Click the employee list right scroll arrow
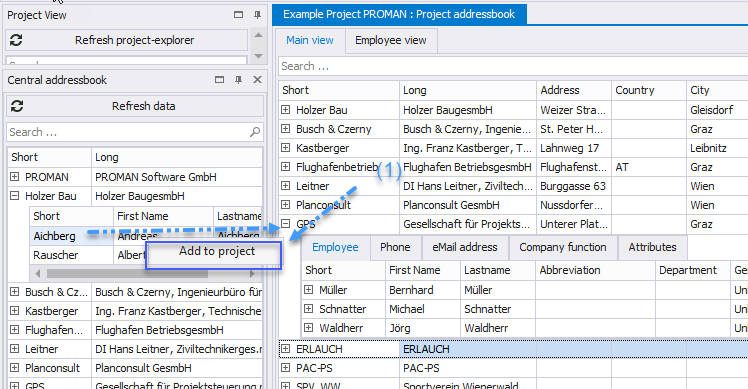 [252, 273]
